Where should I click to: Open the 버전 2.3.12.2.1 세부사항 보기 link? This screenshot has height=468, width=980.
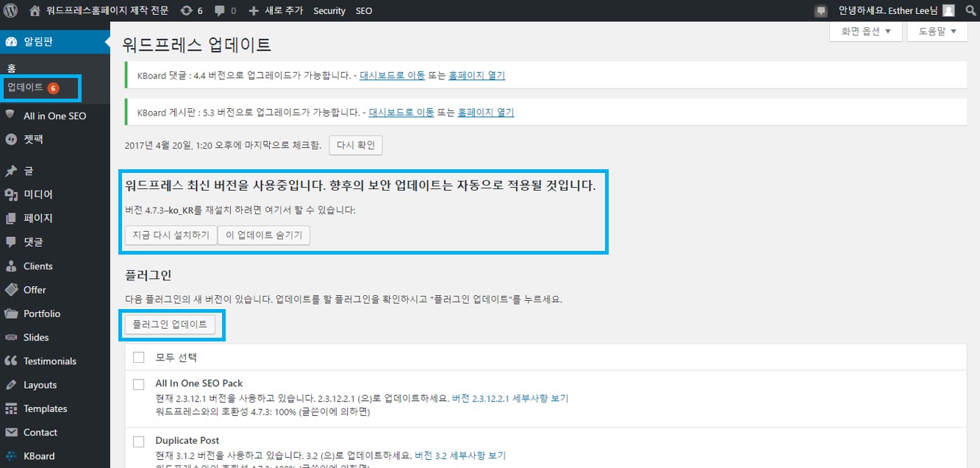(510, 398)
